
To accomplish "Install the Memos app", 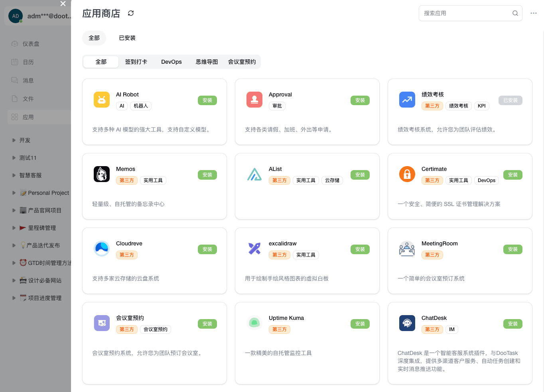I will pyautogui.click(x=207, y=175).
